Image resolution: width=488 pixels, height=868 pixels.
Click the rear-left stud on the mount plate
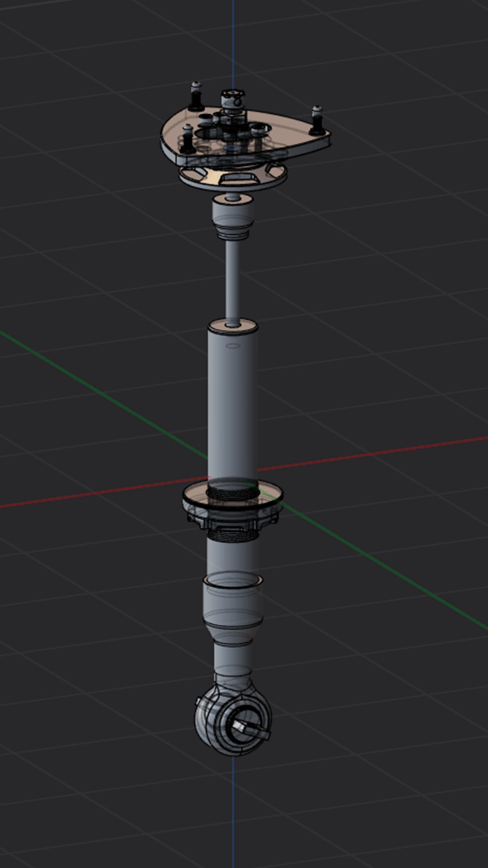(195, 96)
